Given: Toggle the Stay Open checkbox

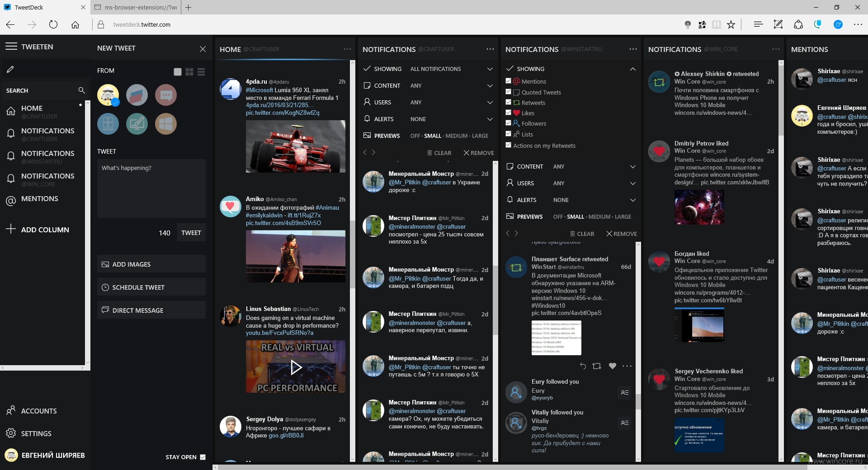Looking at the screenshot, I should (x=203, y=457).
